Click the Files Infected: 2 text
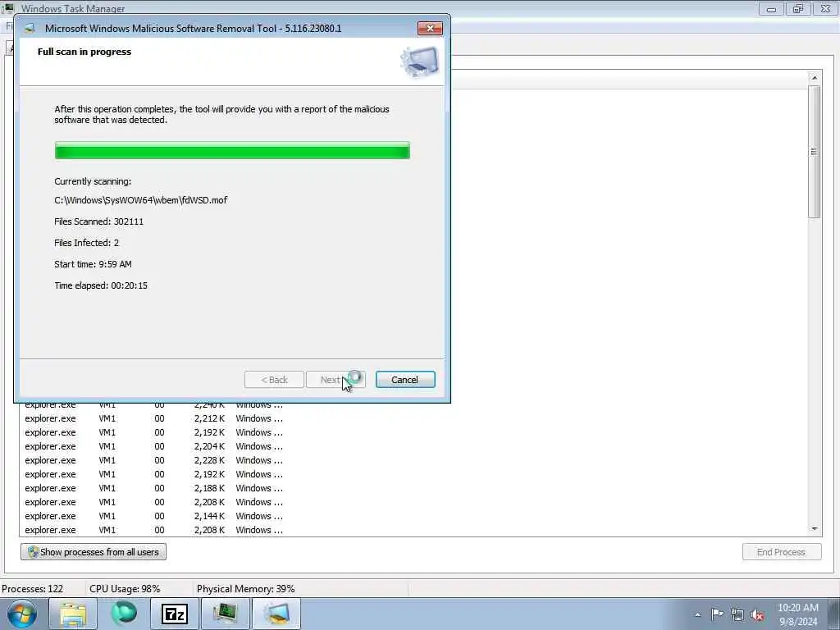Viewport: 840px width, 630px height. click(x=87, y=243)
